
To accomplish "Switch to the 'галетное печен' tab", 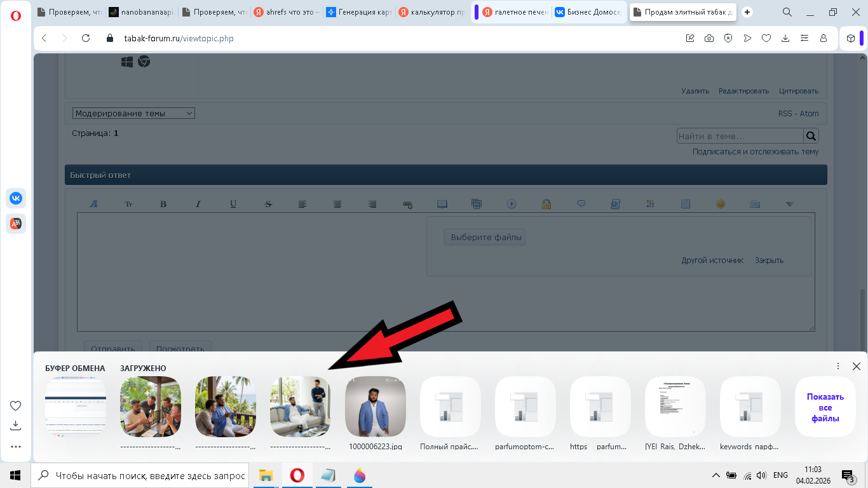I will [x=514, y=12].
